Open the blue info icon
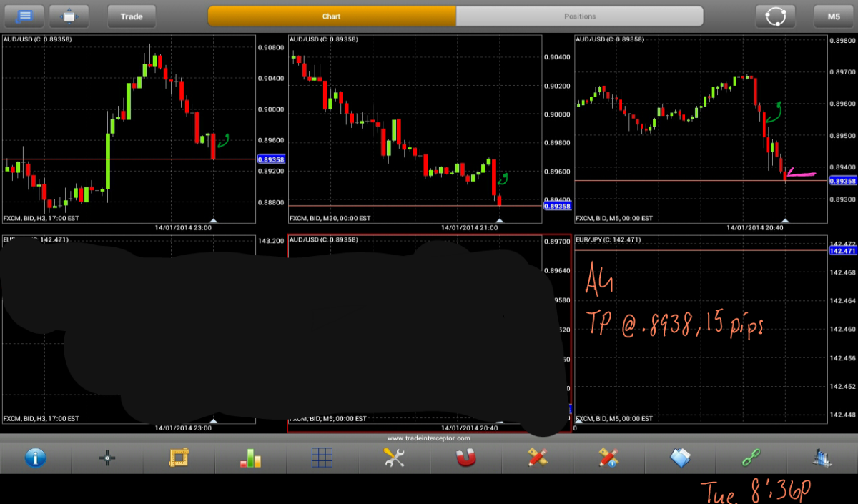 tap(36, 458)
